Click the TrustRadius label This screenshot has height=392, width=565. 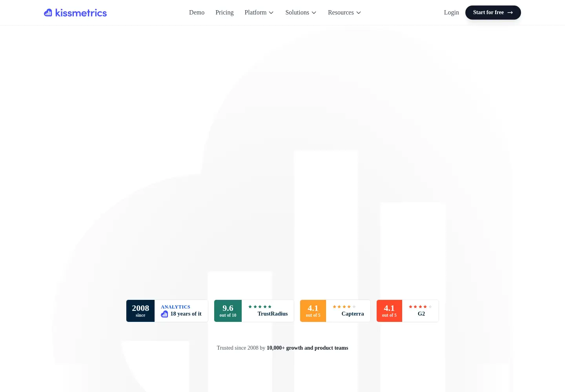[x=273, y=314]
